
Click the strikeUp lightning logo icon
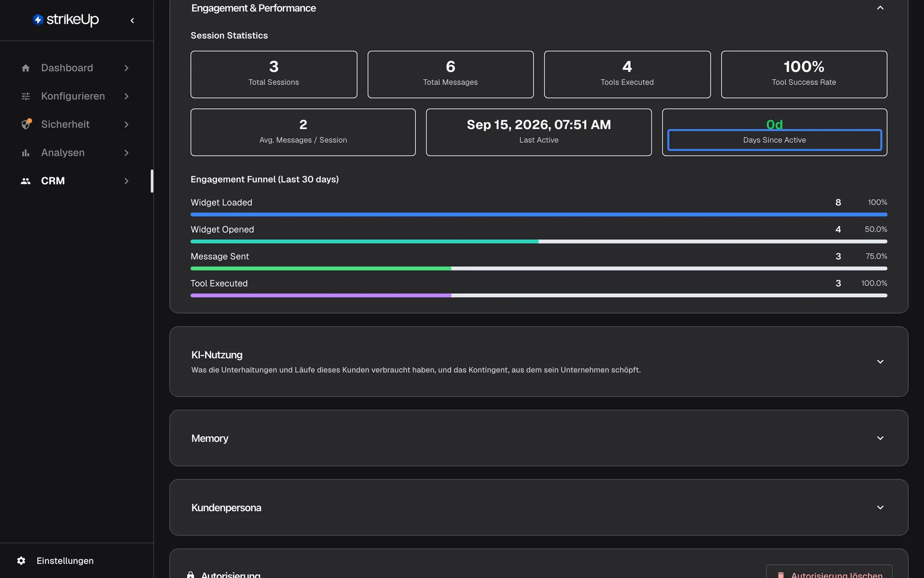[37, 20]
